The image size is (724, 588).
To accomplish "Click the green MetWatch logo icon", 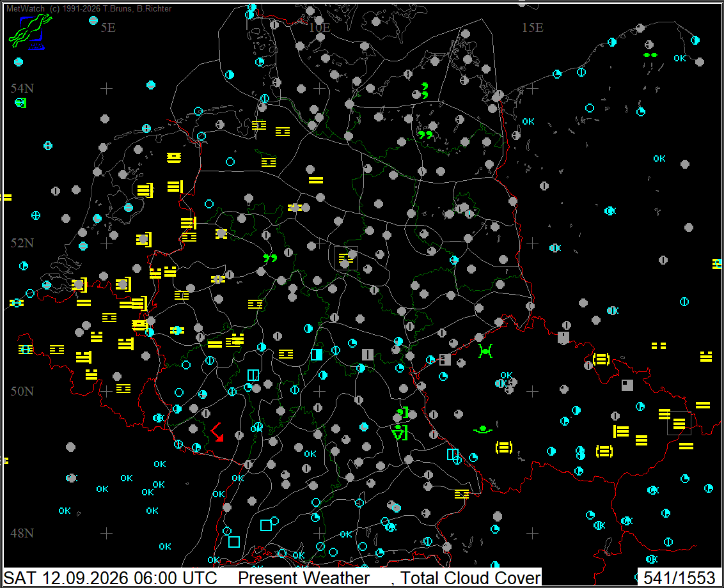I will coord(30,31).
